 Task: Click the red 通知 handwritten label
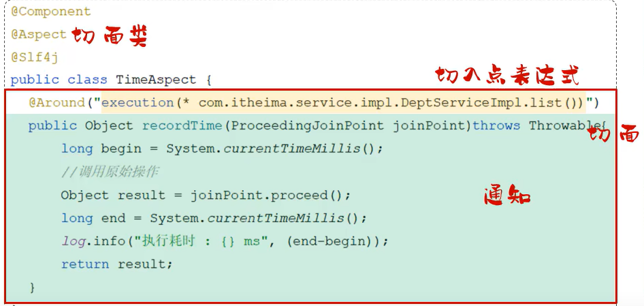[507, 196]
